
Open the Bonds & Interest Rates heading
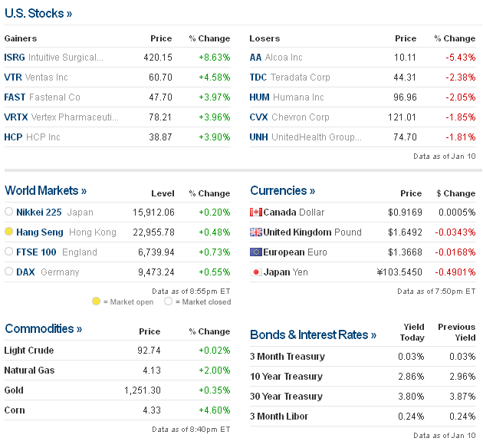pos(313,334)
